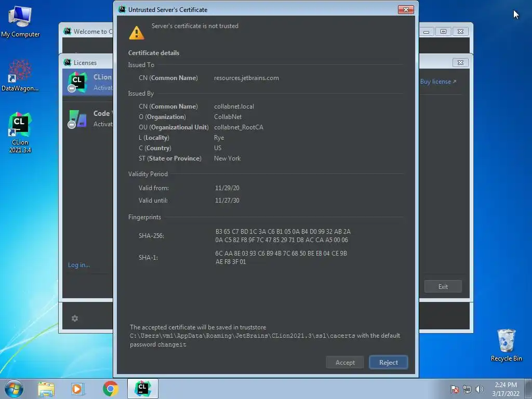
Task: Switch to CLion taskbar button
Action: click(x=143, y=389)
